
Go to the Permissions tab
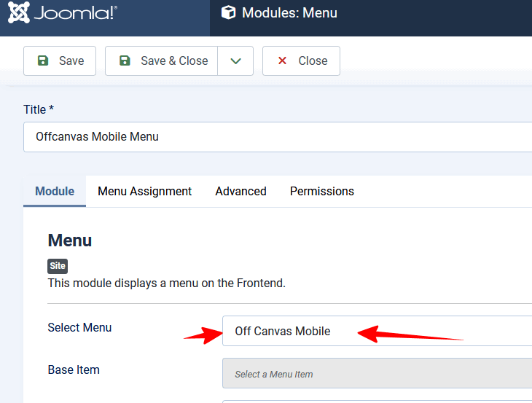321,192
